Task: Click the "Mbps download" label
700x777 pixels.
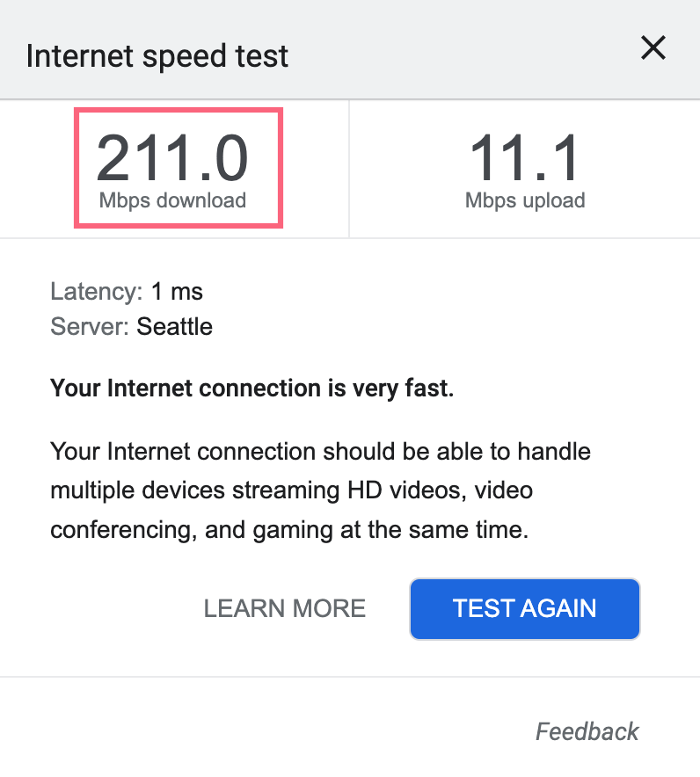Action: click(x=172, y=200)
